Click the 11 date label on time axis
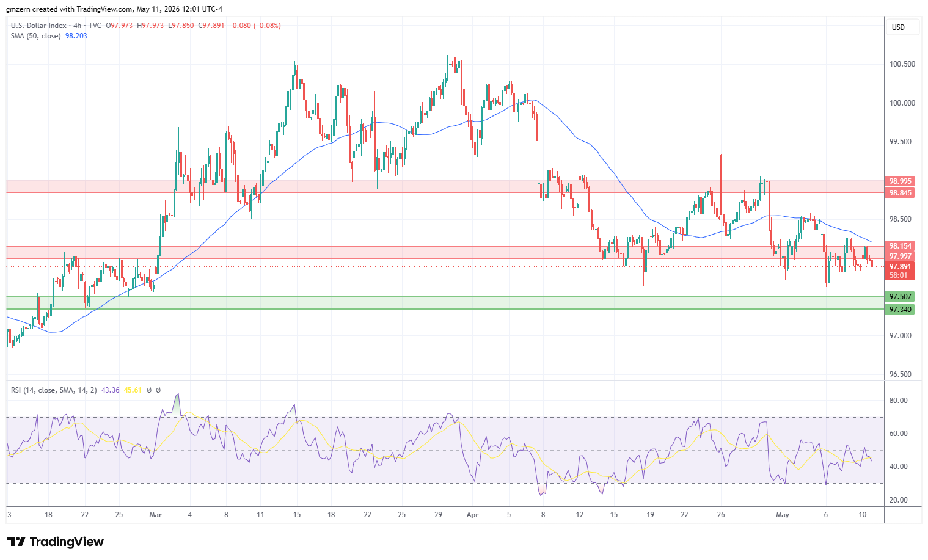 point(260,515)
